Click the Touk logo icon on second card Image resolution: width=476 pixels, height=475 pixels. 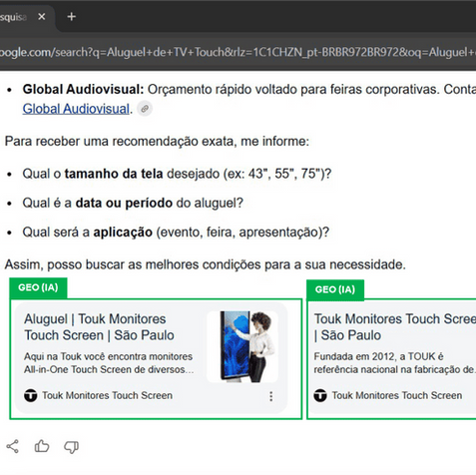[x=320, y=395]
